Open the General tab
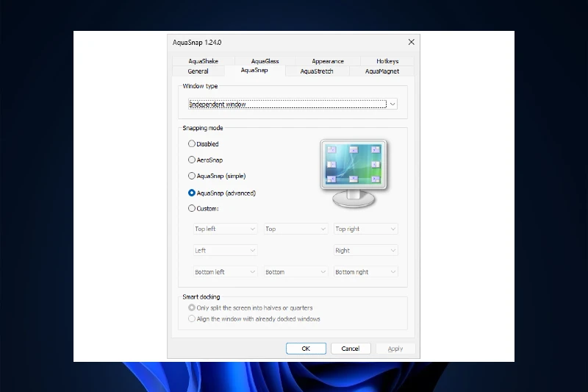Image resolution: width=588 pixels, height=392 pixels. pos(198,71)
